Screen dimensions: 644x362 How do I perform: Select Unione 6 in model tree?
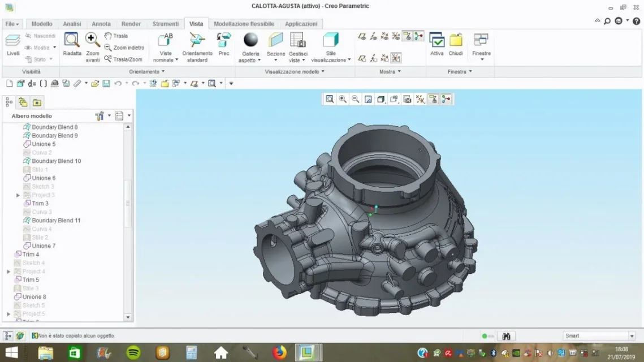pyautogui.click(x=44, y=178)
